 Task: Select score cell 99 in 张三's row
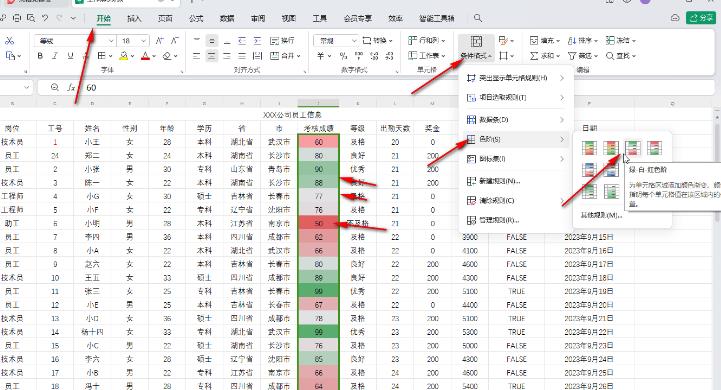click(x=318, y=291)
